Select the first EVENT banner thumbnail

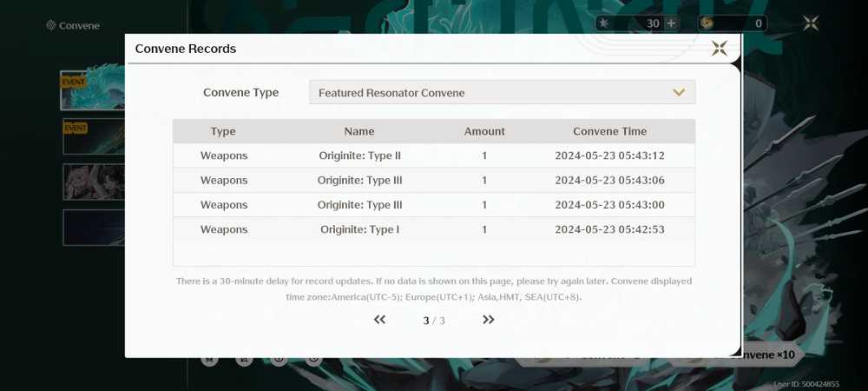[x=93, y=90]
